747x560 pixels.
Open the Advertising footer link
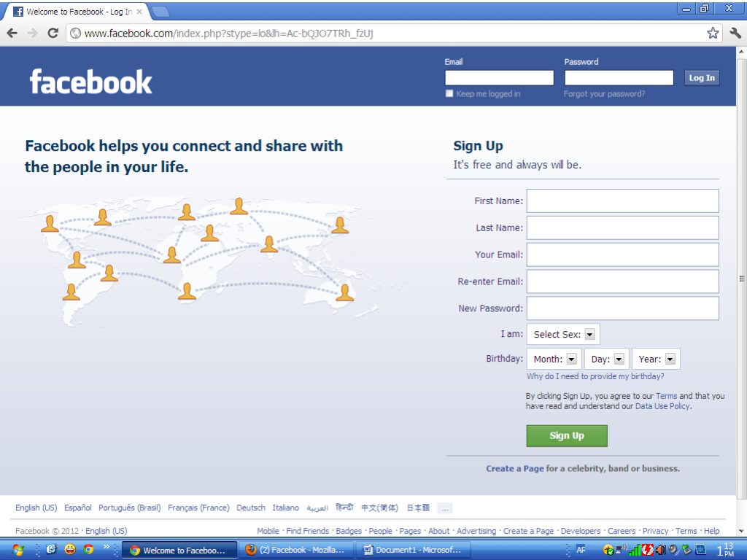pos(476,531)
